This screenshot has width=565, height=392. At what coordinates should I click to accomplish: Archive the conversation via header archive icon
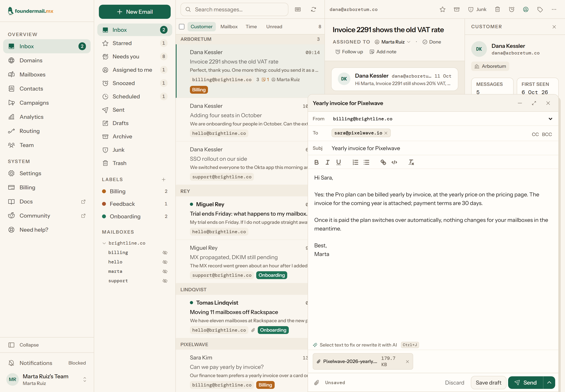point(457,10)
